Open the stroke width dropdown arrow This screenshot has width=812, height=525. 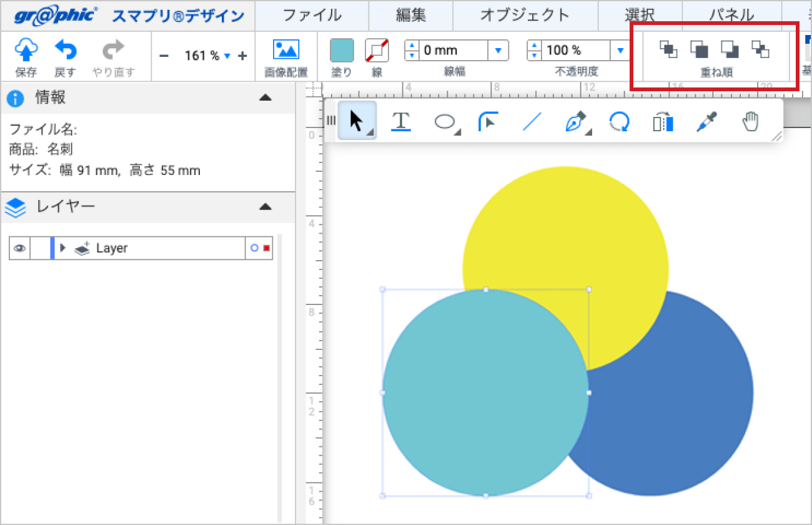tap(498, 51)
